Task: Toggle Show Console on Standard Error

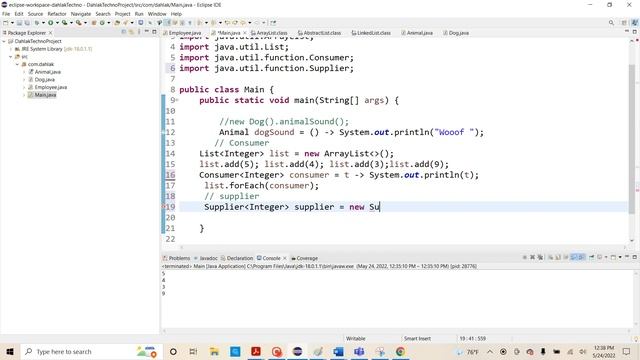Action: pos(581,257)
